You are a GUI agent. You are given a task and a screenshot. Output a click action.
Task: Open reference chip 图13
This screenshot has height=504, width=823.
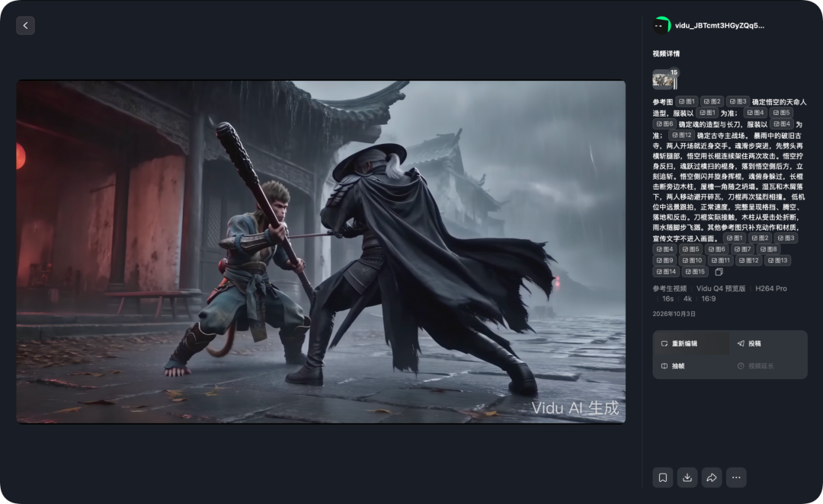tap(777, 260)
